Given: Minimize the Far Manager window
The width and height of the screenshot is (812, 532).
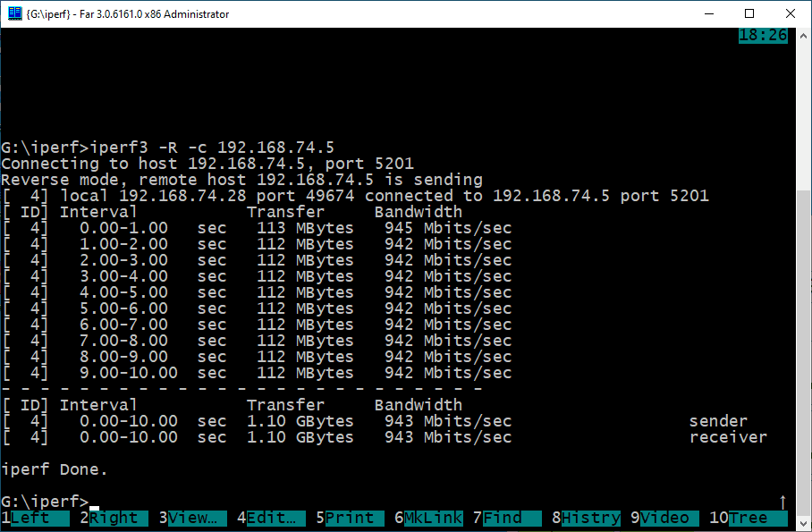Looking at the screenshot, I should pyautogui.click(x=709, y=13).
